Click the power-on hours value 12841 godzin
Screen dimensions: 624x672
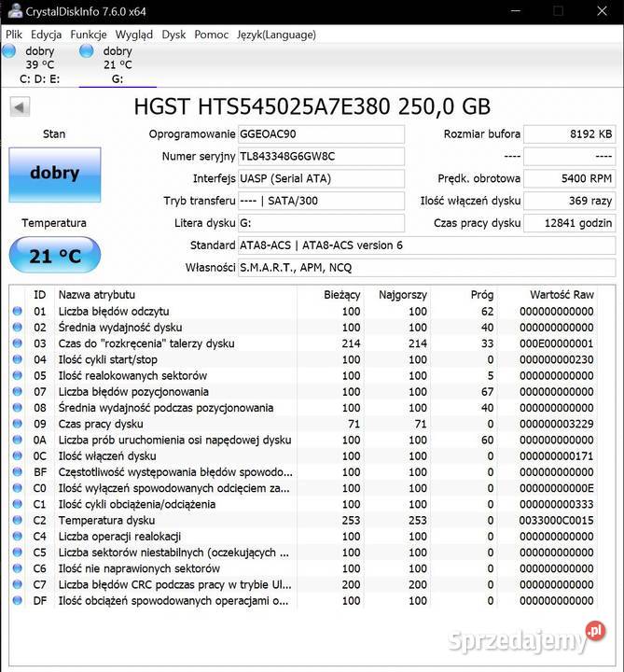(570, 223)
